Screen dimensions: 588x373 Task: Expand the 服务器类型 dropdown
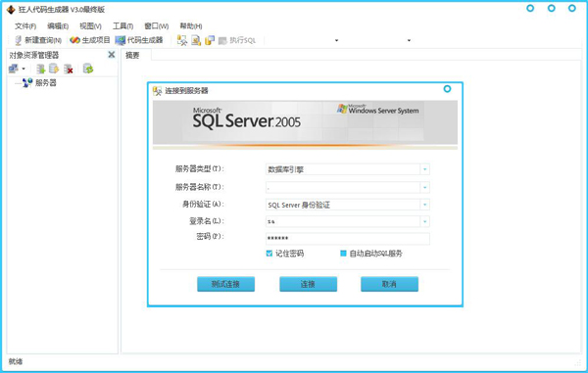[x=425, y=169]
